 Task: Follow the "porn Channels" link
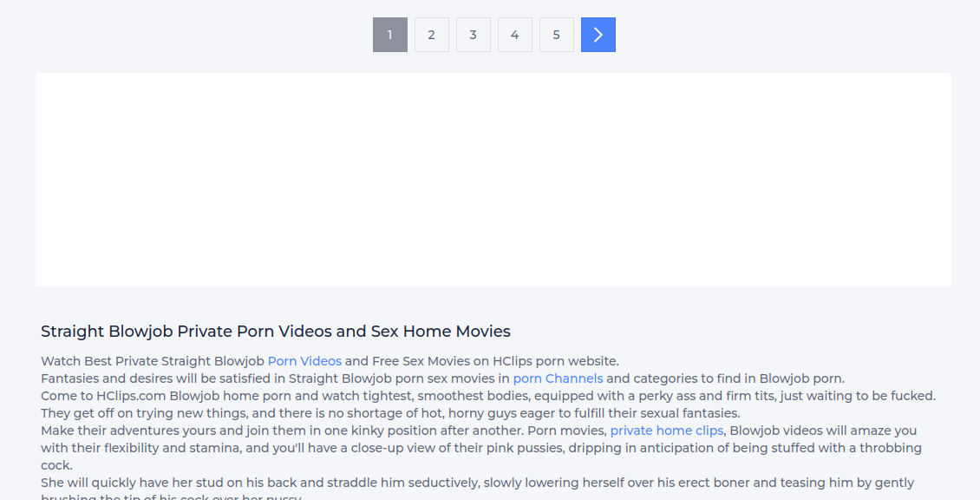tap(558, 378)
